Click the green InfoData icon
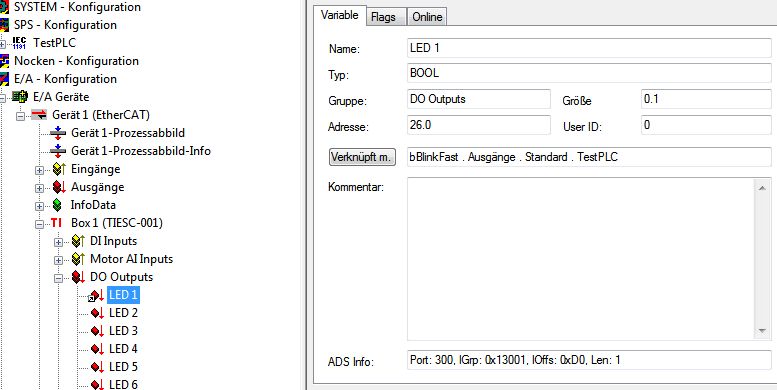 click(x=58, y=205)
